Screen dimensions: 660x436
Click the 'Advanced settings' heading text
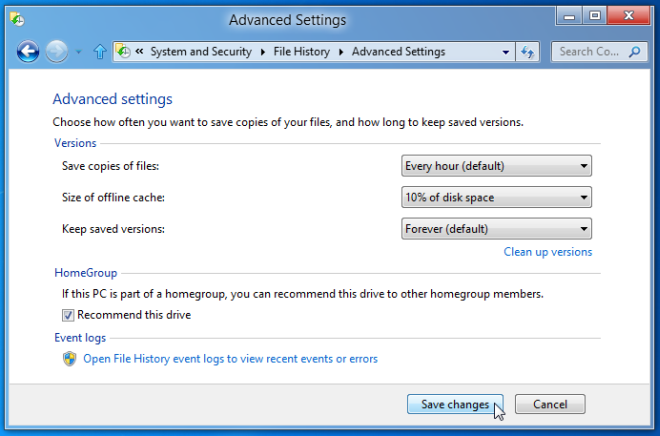tap(112, 99)
